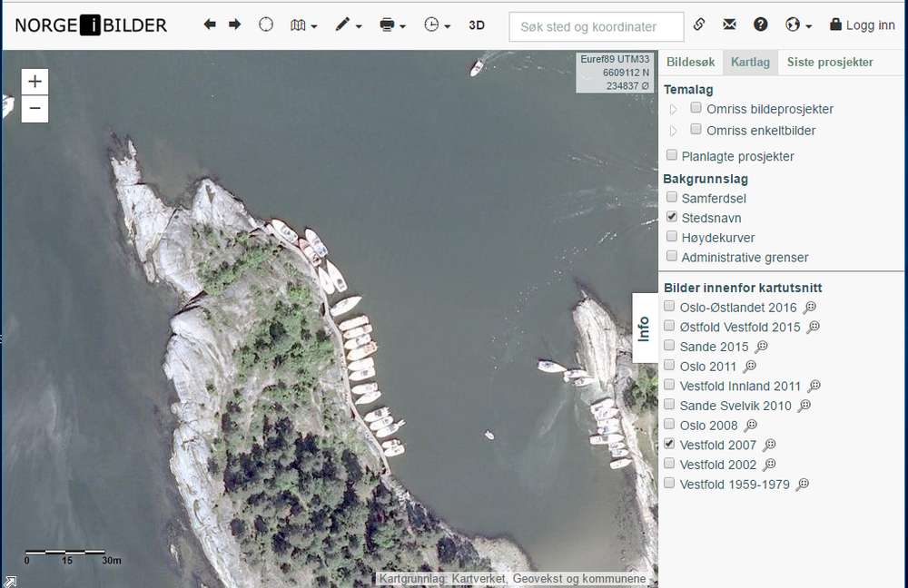Zoom in with the plus button
908x588 pixels.
click(x=35, y=82)
